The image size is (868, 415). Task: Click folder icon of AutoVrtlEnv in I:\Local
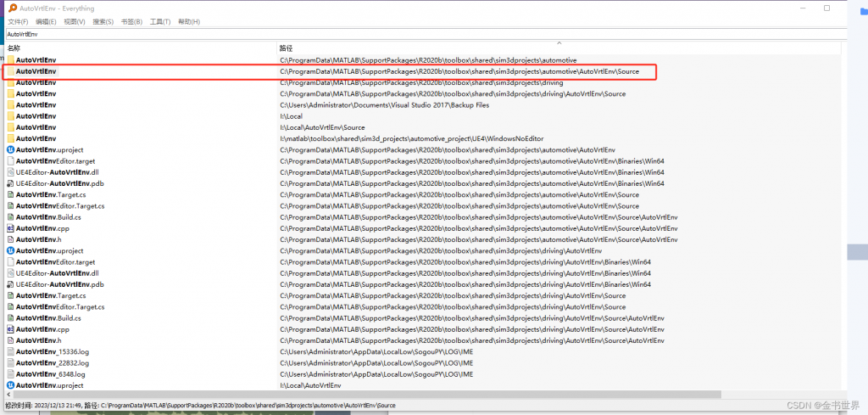[x=11, y=115]
